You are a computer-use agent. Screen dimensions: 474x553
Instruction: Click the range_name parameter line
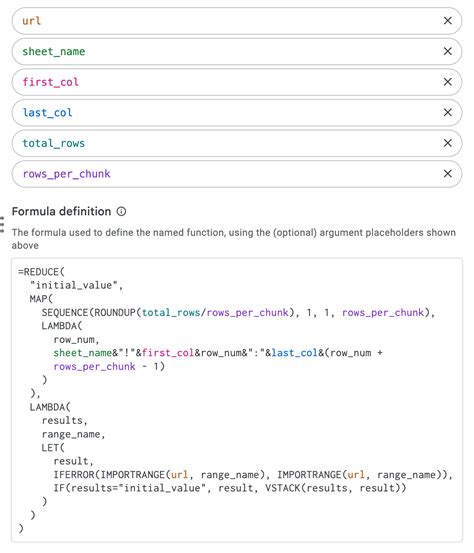(x=73, y=434)
